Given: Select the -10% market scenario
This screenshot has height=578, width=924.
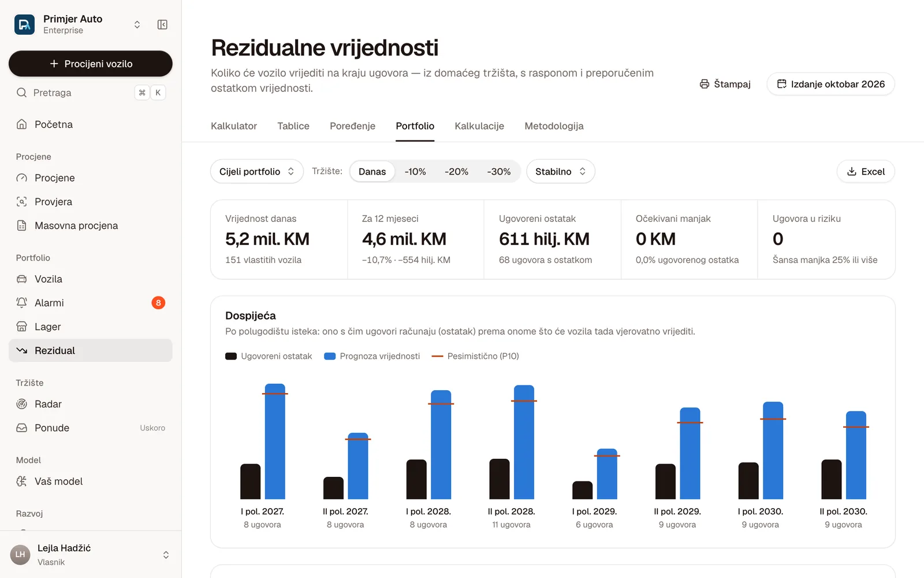Looking at the screenshot, I should click(415, 172).
